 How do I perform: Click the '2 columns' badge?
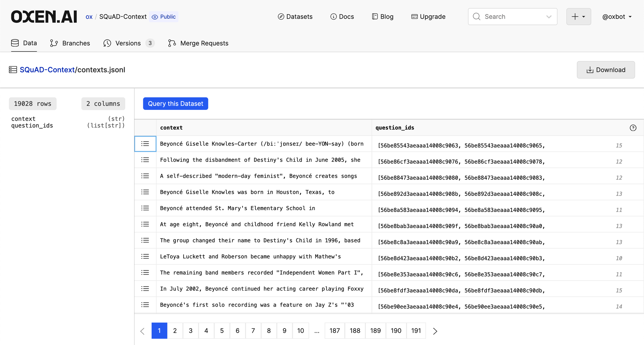click(103, 104)
